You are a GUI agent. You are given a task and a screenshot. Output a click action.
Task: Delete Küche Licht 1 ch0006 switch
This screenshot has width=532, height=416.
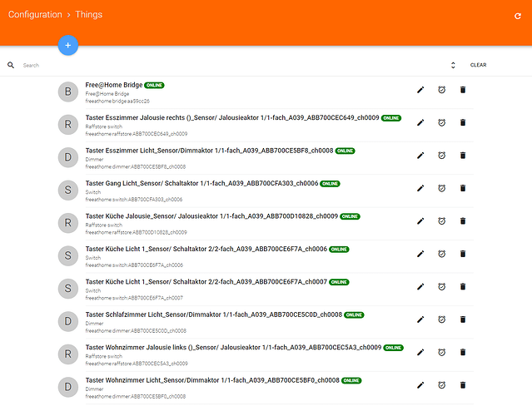(463, 254)
